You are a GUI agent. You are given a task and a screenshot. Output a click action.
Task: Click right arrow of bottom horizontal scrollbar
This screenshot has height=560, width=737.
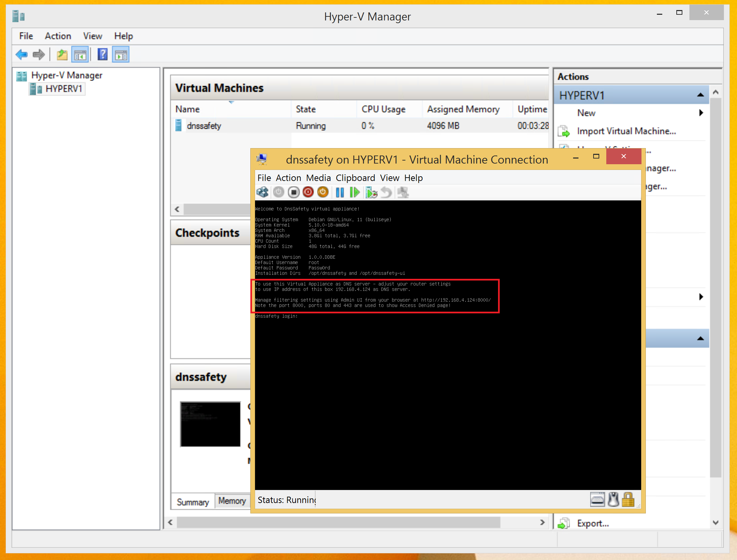click(x=542, y=522)
